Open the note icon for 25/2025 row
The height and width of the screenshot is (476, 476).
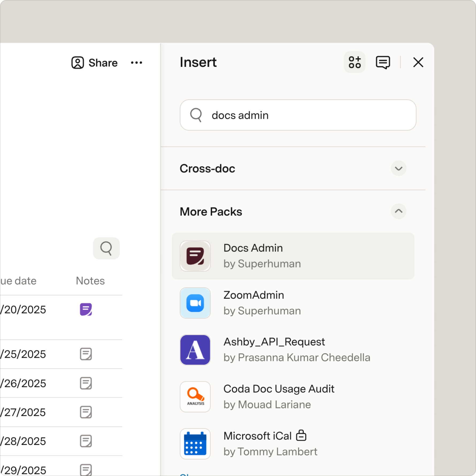tap(86, 354)
